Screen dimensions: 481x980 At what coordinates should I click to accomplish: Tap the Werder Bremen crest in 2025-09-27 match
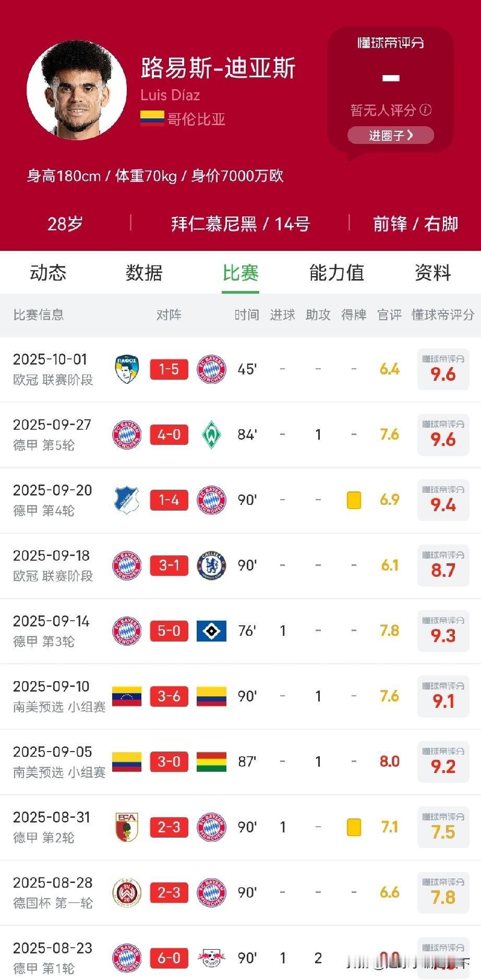(211, 434)
